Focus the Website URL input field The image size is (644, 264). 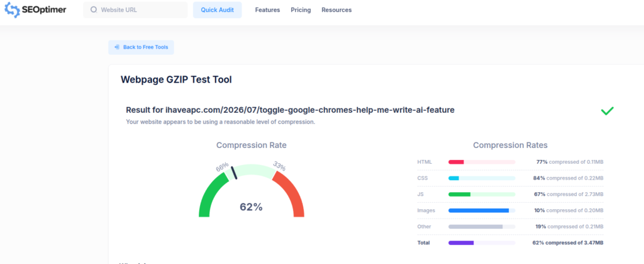pyautogui.click(x=135, y=10)
